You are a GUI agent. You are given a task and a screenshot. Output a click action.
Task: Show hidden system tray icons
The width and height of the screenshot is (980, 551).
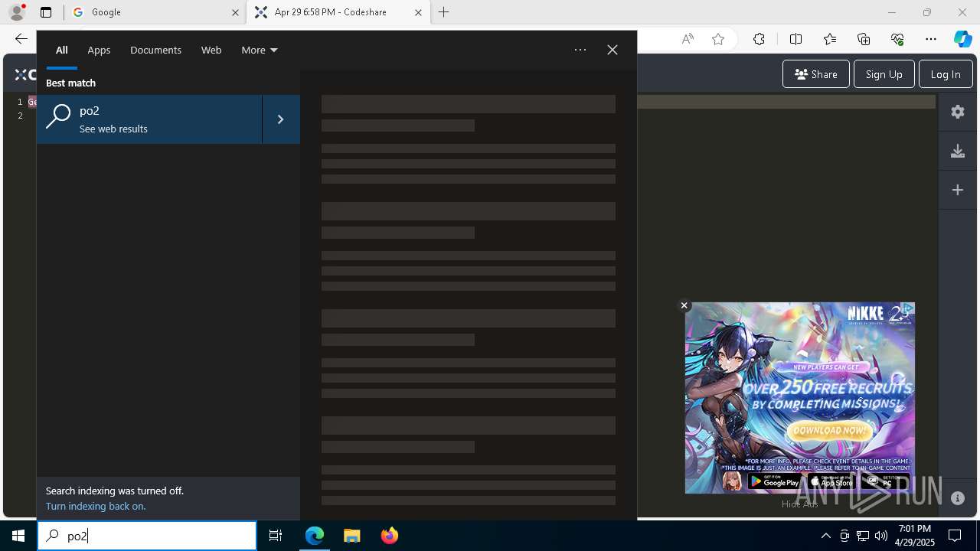pyautogui.click(x=826, y=536)
